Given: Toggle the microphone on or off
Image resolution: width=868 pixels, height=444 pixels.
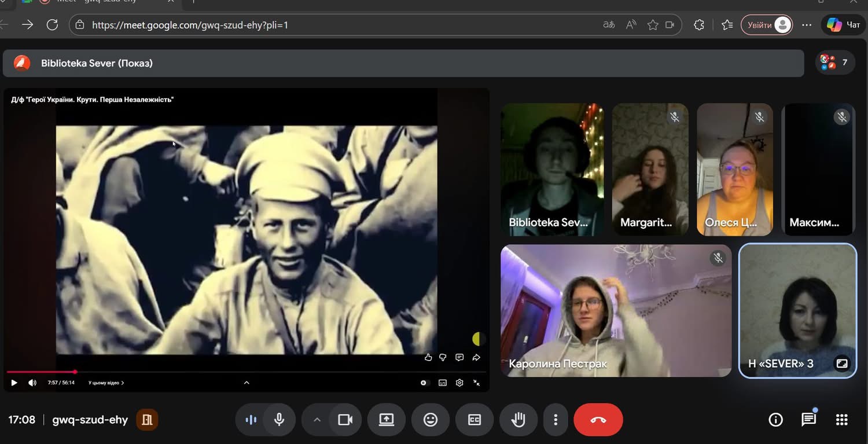Looking at the screenshot, I should pyautogui.click(x=279, y=420).
